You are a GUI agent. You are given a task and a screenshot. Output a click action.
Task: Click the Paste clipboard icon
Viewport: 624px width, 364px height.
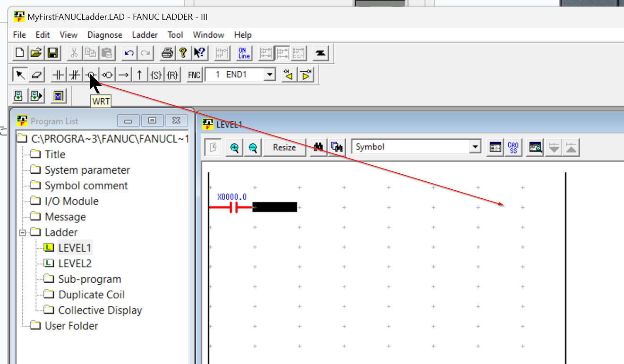(107, 52)
